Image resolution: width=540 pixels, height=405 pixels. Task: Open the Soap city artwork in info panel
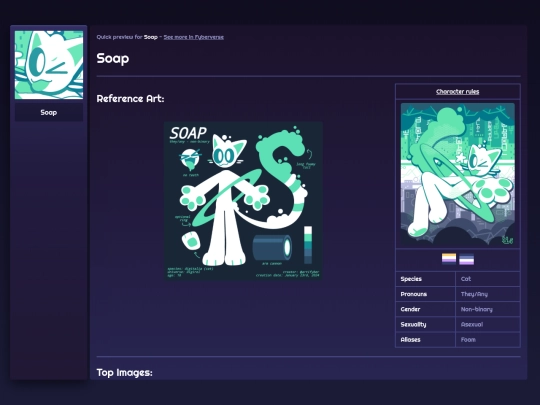click(458, 175)
